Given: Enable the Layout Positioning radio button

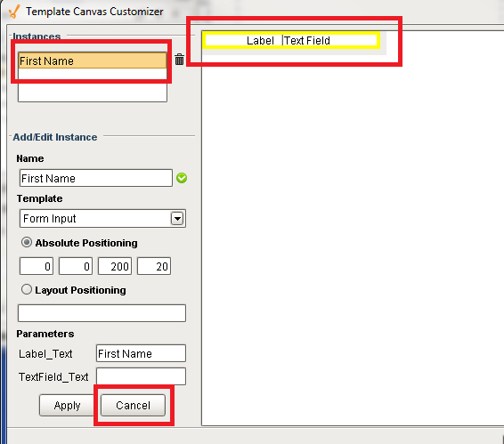Looking at the screenshot, I should (x=27, y=289).
